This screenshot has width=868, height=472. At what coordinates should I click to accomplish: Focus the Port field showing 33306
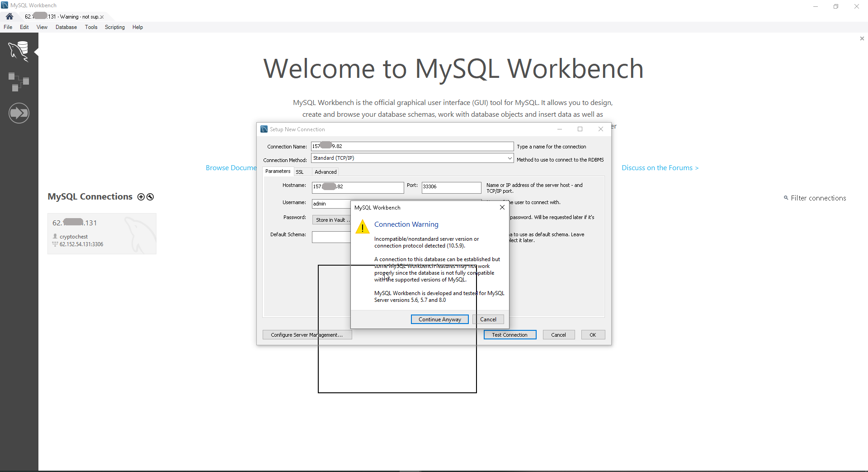coord(451,187)
